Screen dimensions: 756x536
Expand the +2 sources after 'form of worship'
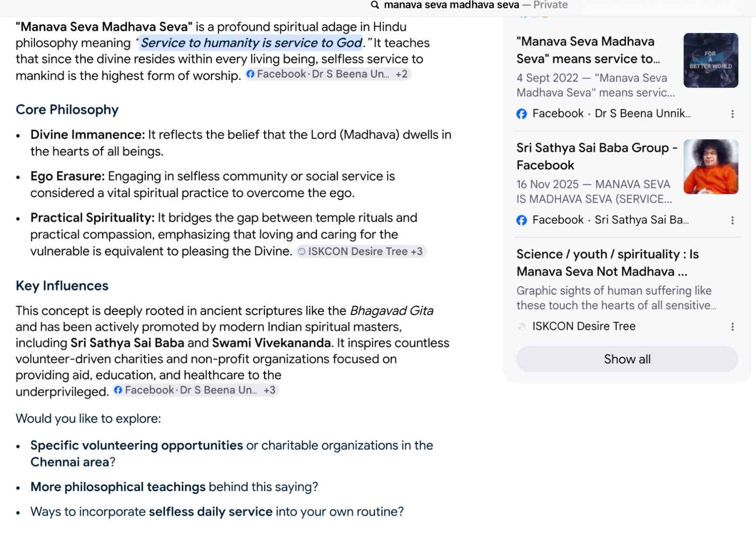[x=402, y=74]
